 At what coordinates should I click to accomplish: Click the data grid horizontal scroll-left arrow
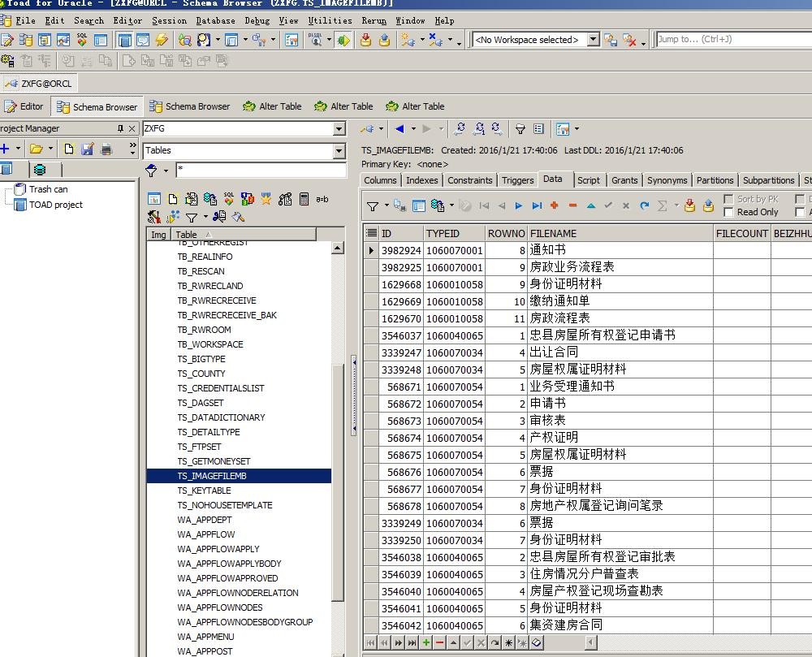pyautogui.click(x=591, y=642)
